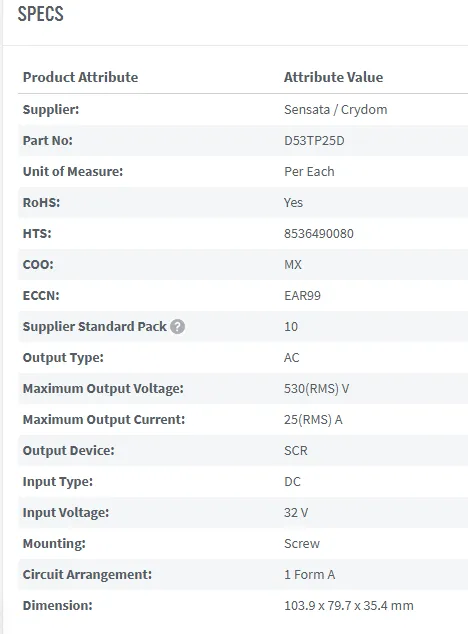Click the Maximum Output Voltage value 530(RMS) V
The width and height of the screenshot is (468, 634).
coord(316,389)
